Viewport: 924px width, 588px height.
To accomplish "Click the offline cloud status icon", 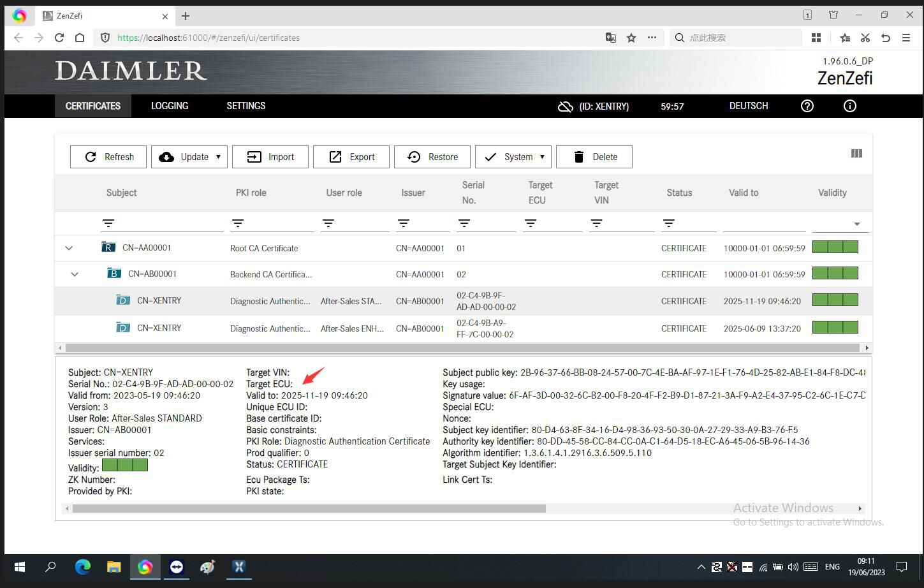I will coord(566,107).
